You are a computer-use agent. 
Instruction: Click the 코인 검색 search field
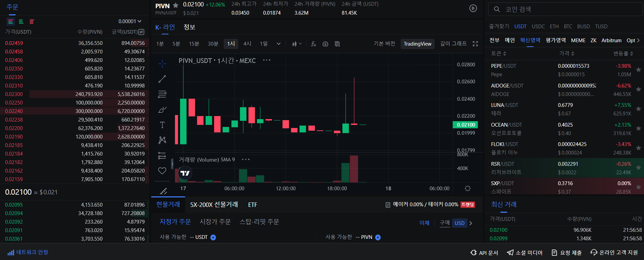(565, 9)
